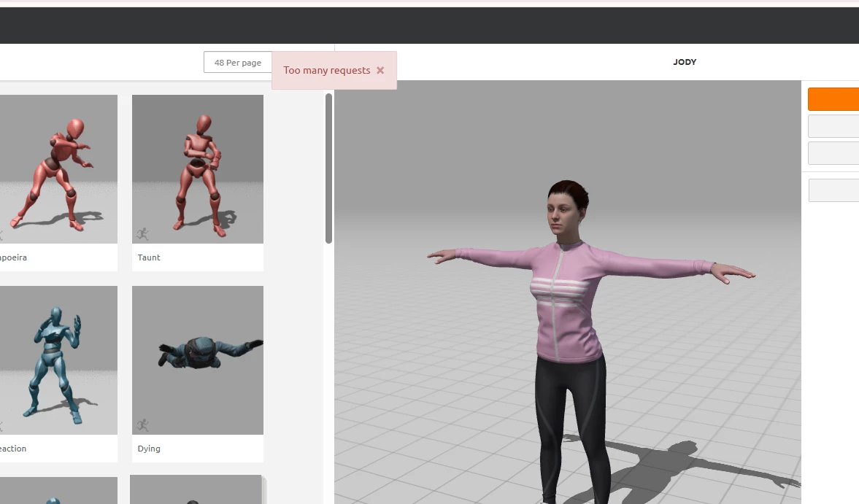Image resolution: width=859 pixels, height=504 pixels.
Task: Click the JODY character name
Action: tap(685, 62)
